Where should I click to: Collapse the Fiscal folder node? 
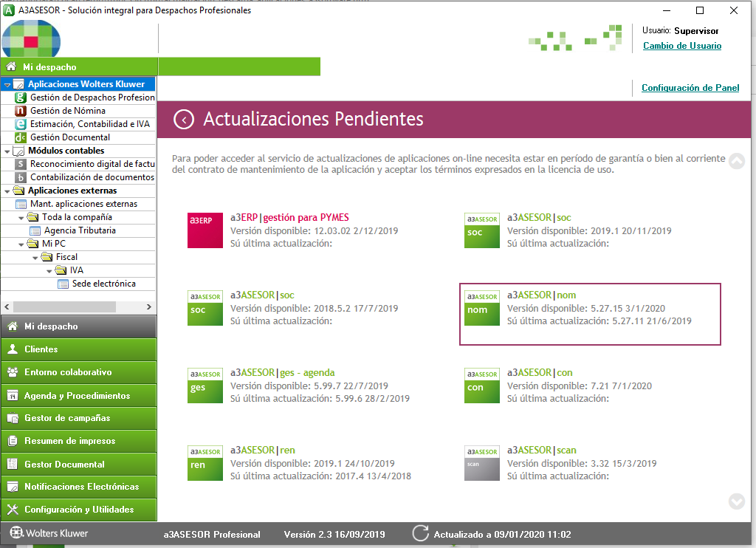35,258
